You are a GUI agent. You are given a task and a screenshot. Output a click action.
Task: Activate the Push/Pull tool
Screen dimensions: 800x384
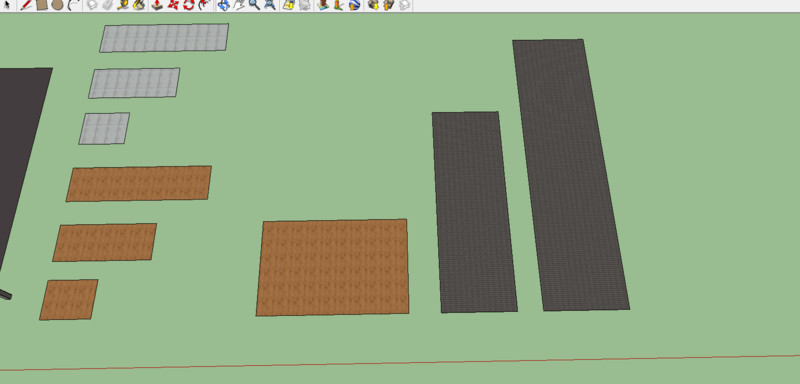(158, 5)
